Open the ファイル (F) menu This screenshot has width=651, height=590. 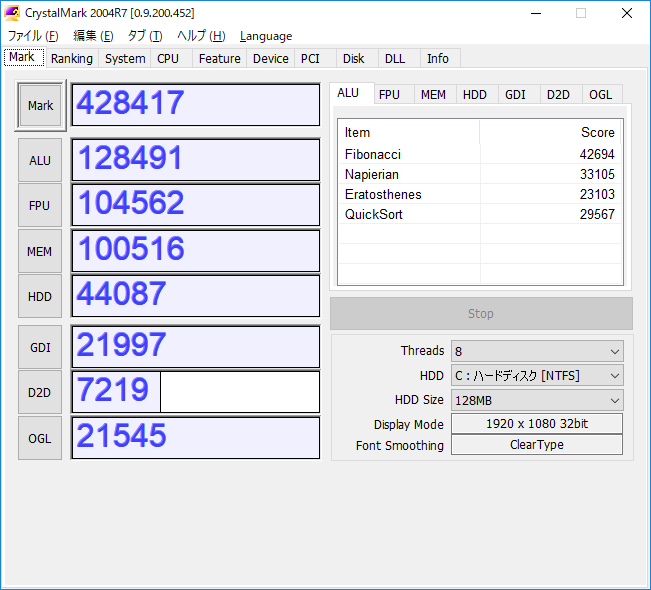click(x=33, y=36)
